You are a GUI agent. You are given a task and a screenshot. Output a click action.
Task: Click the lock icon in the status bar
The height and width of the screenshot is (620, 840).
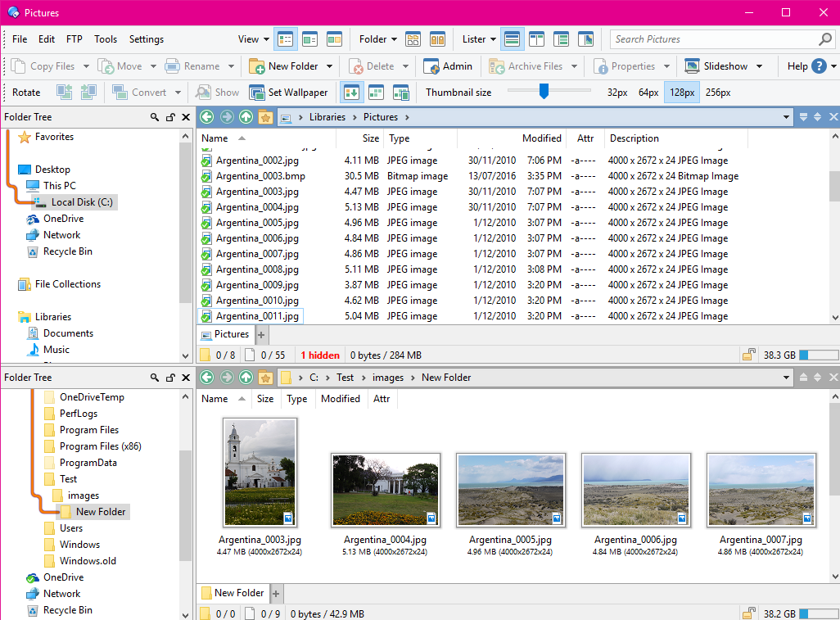tap(748, 355)
